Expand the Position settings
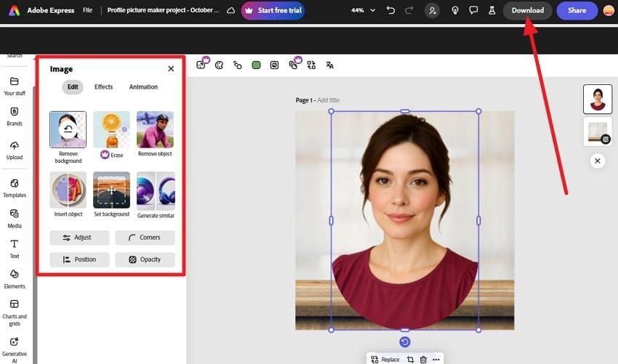This screenshot has width=618, height=364. 79,259
